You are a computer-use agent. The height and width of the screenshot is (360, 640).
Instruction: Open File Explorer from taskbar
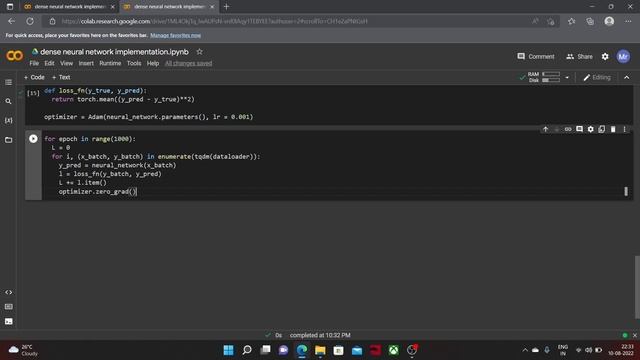point(320,350)
